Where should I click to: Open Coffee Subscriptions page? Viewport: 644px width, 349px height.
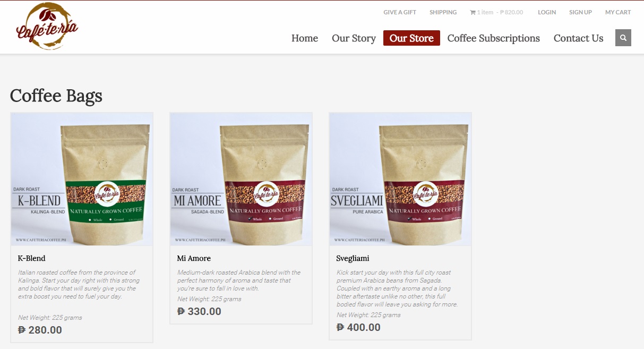(x=493, y=38)
